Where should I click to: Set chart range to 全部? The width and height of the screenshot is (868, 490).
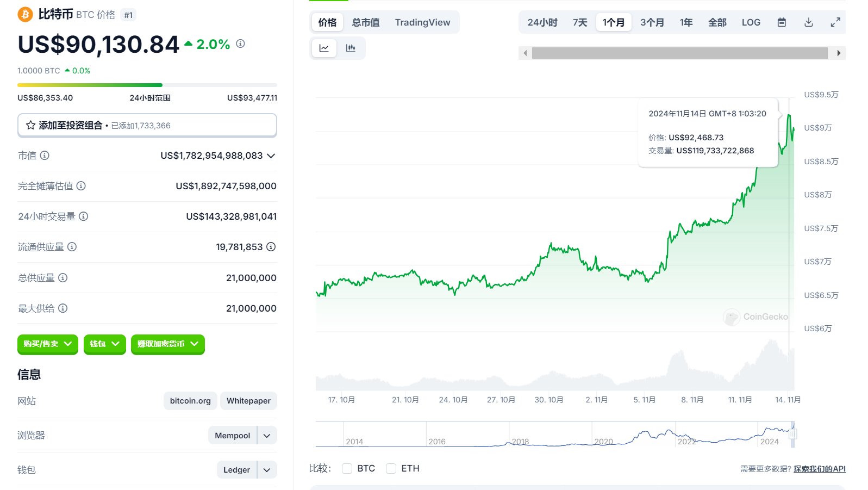pyautogui.click(x=717, y=22)
